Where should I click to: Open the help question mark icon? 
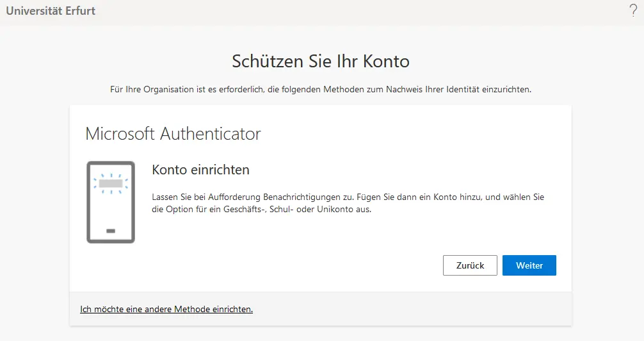click(633, 10)
